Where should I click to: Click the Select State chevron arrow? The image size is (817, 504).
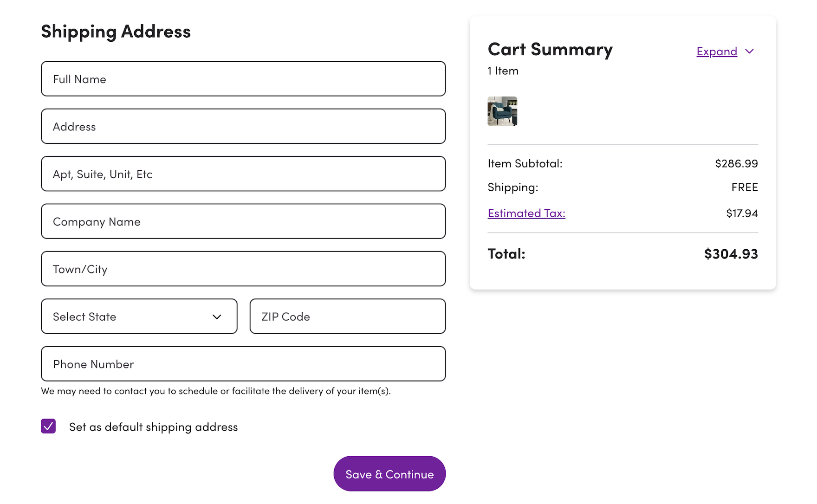(x=217, y=317)
